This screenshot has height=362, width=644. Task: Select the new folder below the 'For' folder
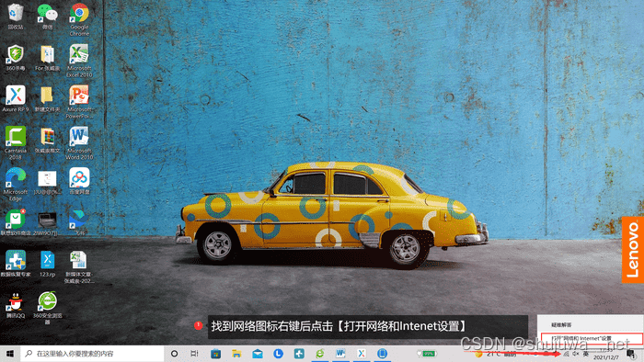coord(47,99)
